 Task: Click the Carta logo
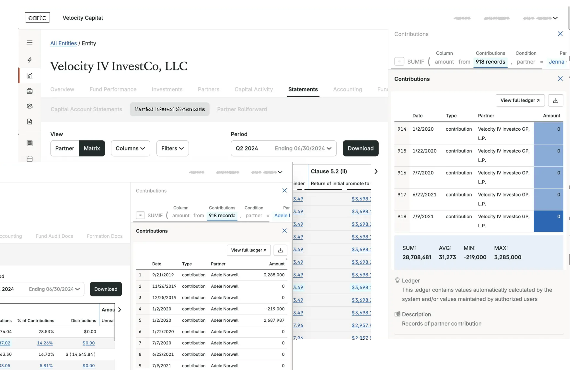click(37, 18)
